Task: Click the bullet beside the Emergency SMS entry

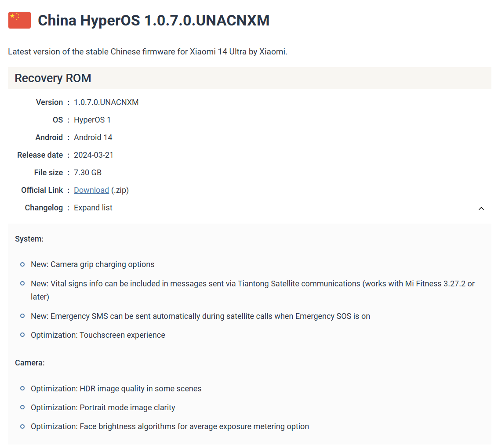Action: tap(22, 316)
